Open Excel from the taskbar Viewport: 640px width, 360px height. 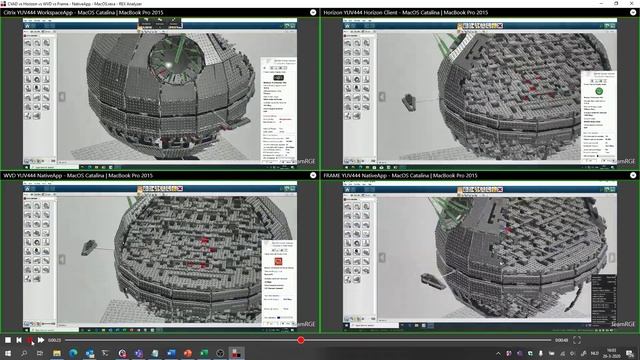pyautogui.click(x=204, y=353)
